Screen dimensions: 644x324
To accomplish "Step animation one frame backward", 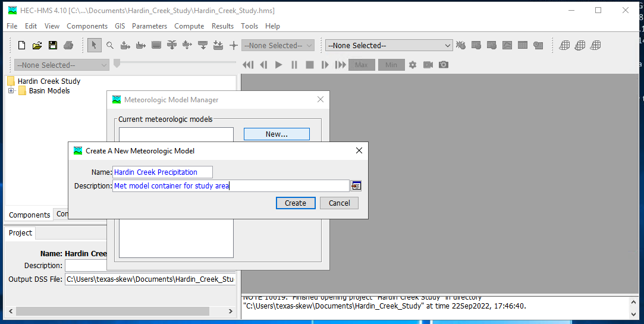I will 263,65.
